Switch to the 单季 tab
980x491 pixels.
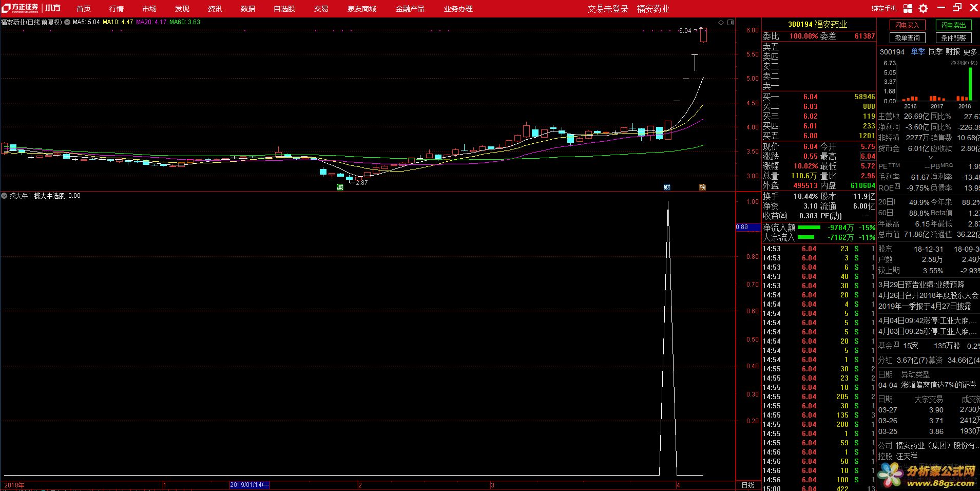pyautogui.click(x=918, y=52)
